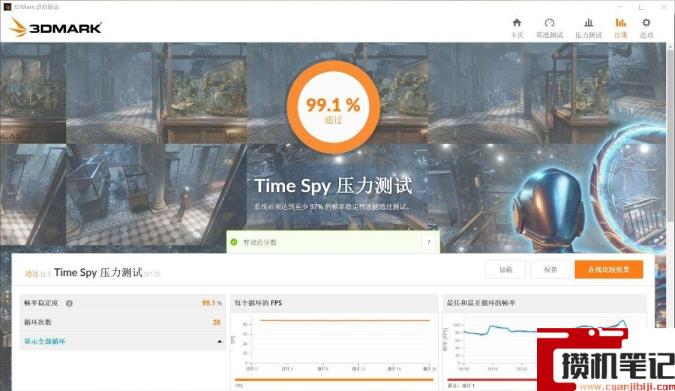Click info icon beside frame rate stability
675x391 pixels.
(69, 303)
